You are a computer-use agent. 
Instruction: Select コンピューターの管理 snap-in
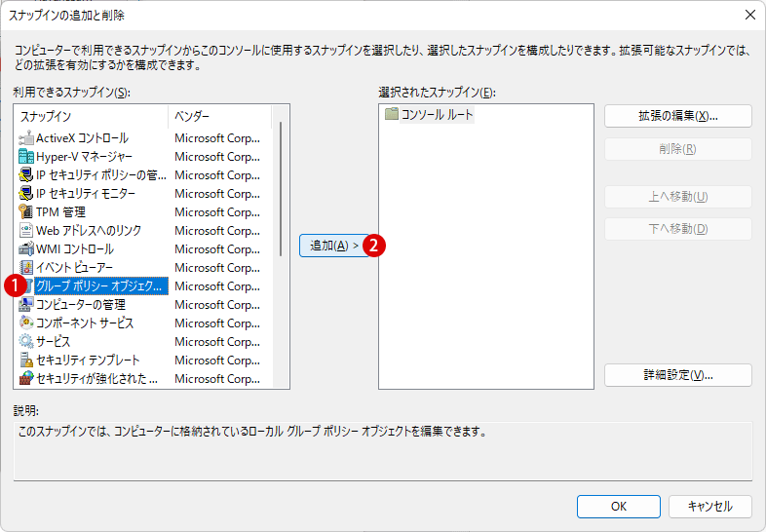tap(81, 305)
